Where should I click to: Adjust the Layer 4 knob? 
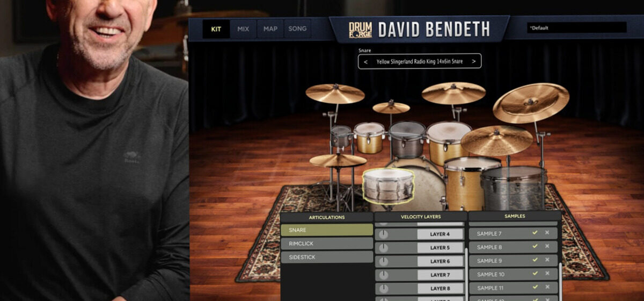pos(383,234)
